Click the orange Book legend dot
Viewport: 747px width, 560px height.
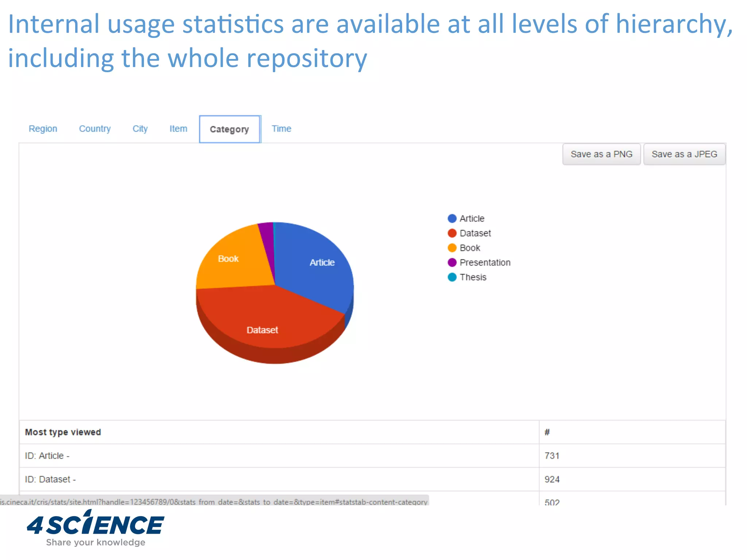pos(452,248)
